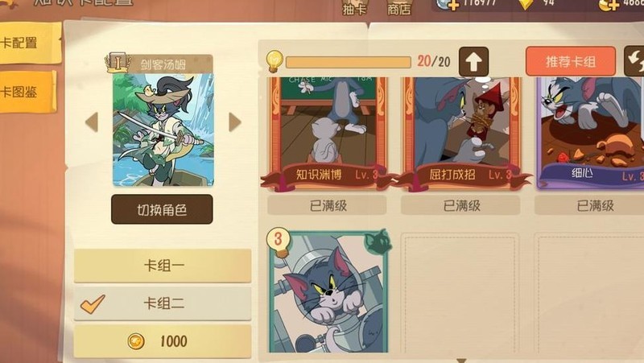The width and height of the screenshot is (644, 363).
Task: Click the lightbulb knowledge points icon
Action: tap(275, 61)
